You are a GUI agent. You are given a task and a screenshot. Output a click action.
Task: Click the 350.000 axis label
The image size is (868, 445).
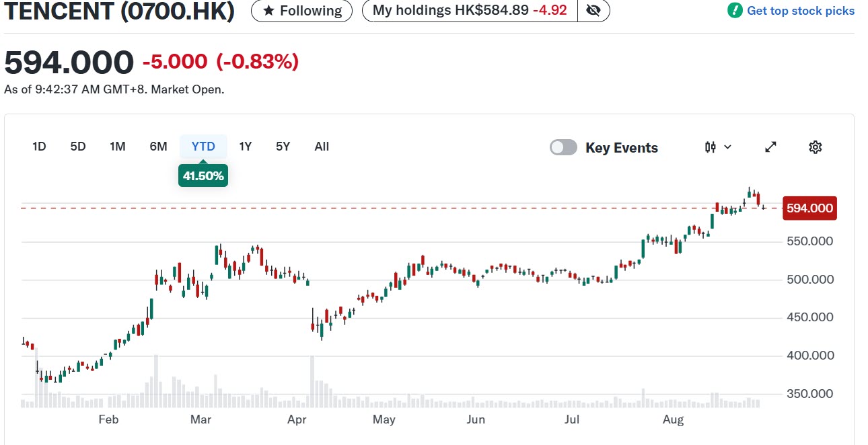[x=810, y=394]
